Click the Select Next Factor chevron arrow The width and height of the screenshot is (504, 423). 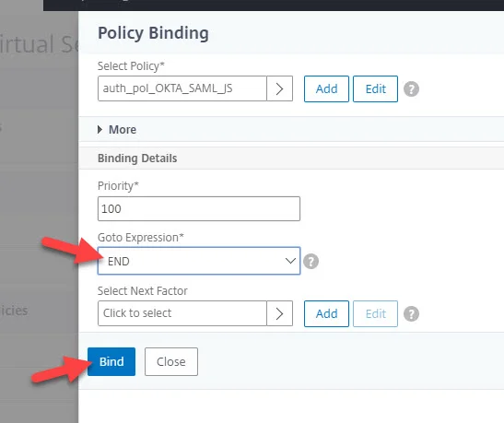click(280, 313)
